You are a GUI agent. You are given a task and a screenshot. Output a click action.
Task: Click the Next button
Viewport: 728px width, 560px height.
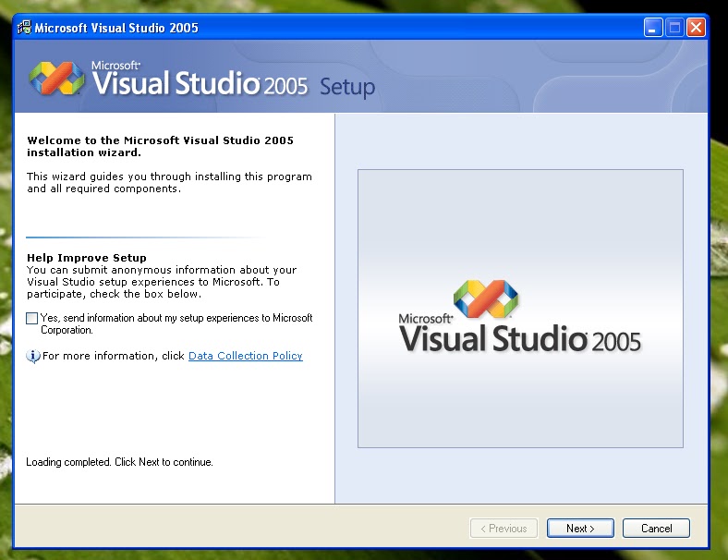[580, 529]
